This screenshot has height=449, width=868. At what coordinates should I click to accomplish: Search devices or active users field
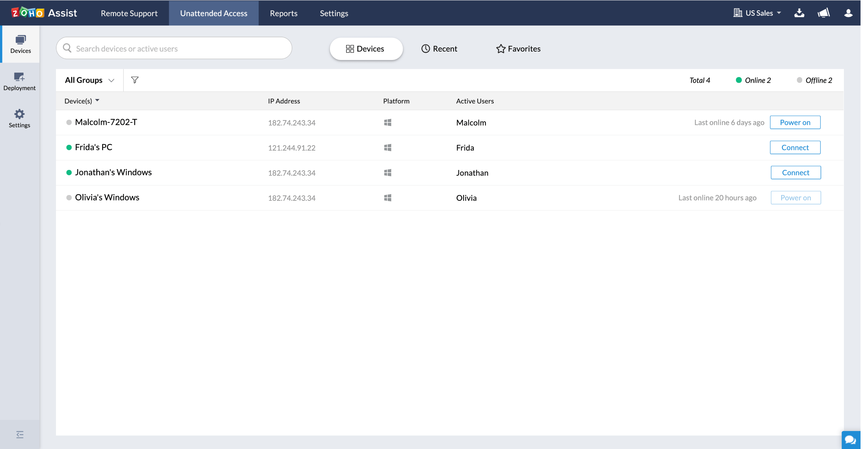point(174,48)
